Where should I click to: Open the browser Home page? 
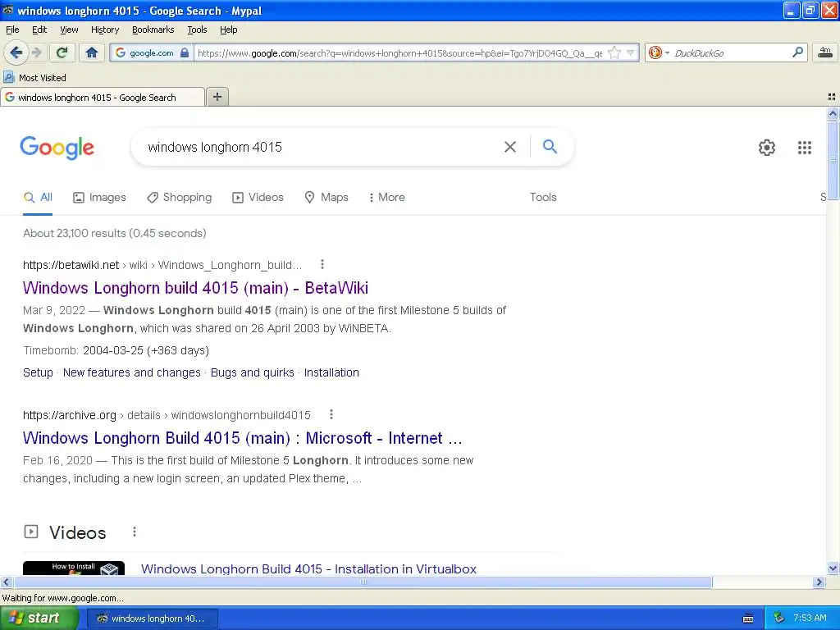pos(92,52)
